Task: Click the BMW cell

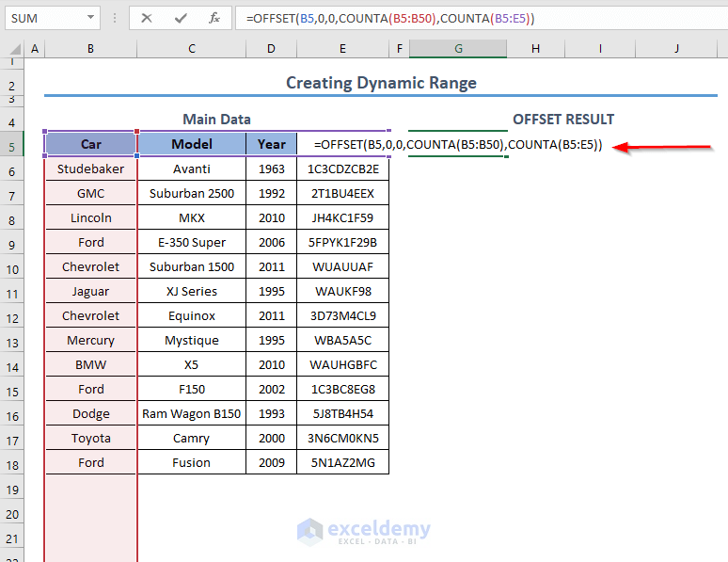Action: pyautogui.click(x=91, y=364)
